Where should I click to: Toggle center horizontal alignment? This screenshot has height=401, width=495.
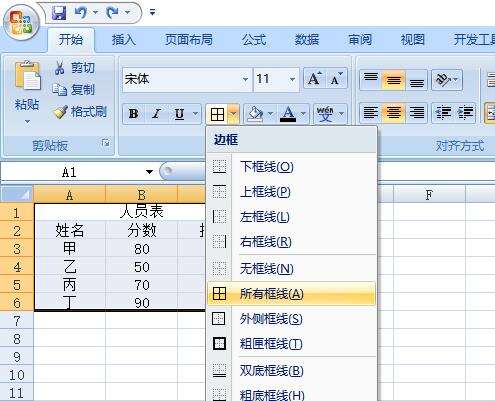coord(393,113)
